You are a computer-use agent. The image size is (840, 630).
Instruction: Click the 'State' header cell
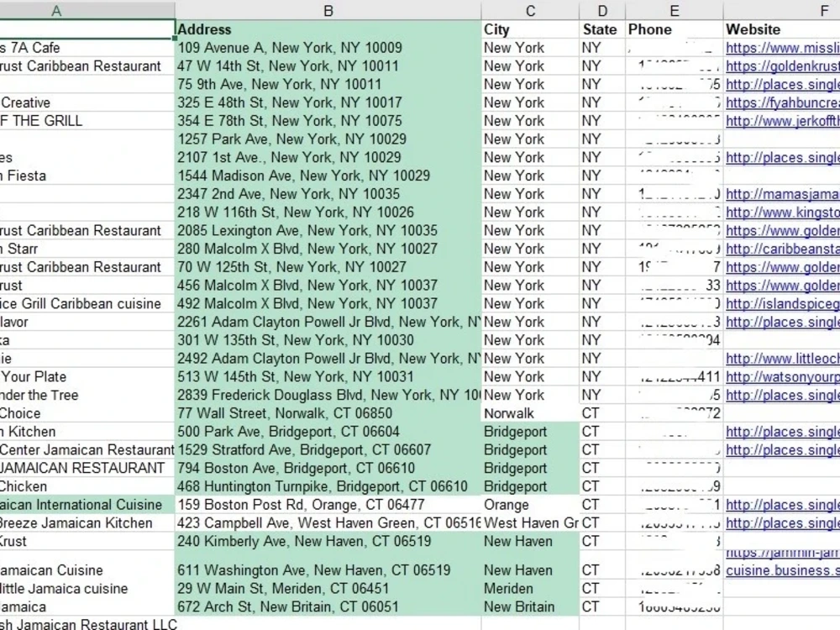602,29
